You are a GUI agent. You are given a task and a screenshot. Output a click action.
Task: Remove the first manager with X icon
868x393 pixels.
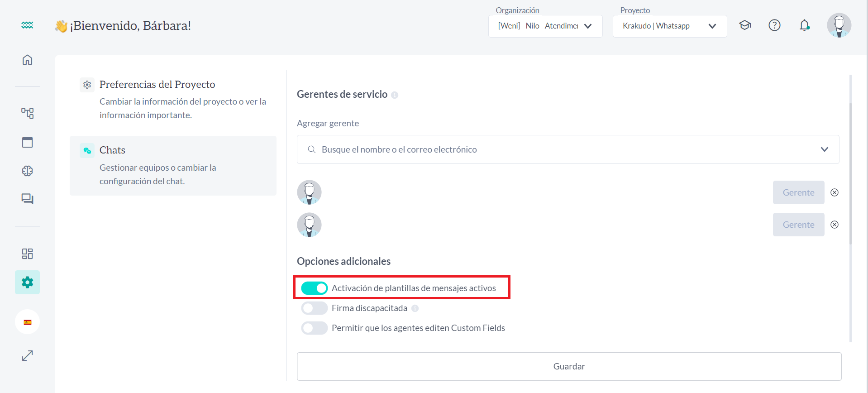click(x=835, y=192)
